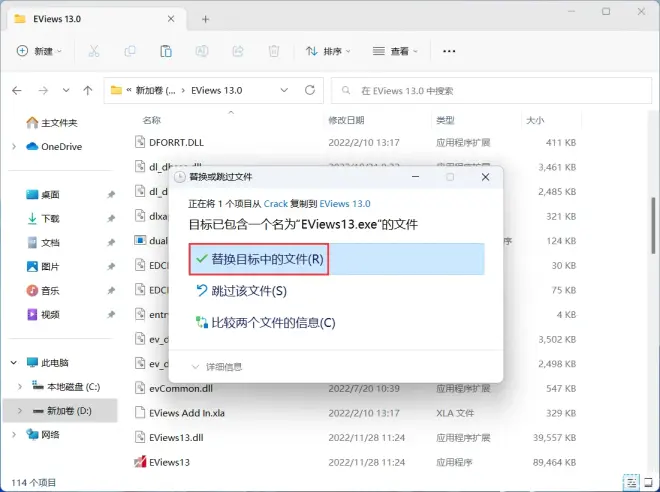Click EViews 13.0 in address breadcrumb
This screenshot has height=492, width=660.
(x=216, y=90)
